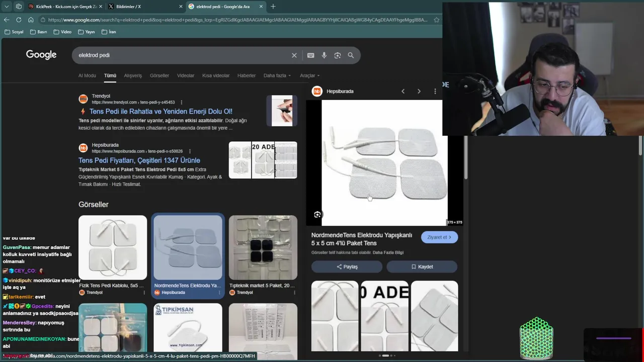Start voice search with the microphone icon

[x=324, y=55]
